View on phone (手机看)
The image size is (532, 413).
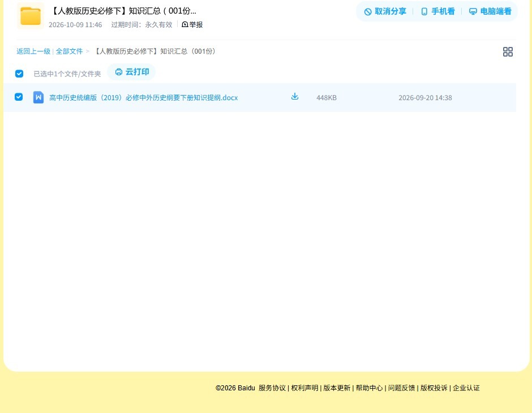[437, 11]
